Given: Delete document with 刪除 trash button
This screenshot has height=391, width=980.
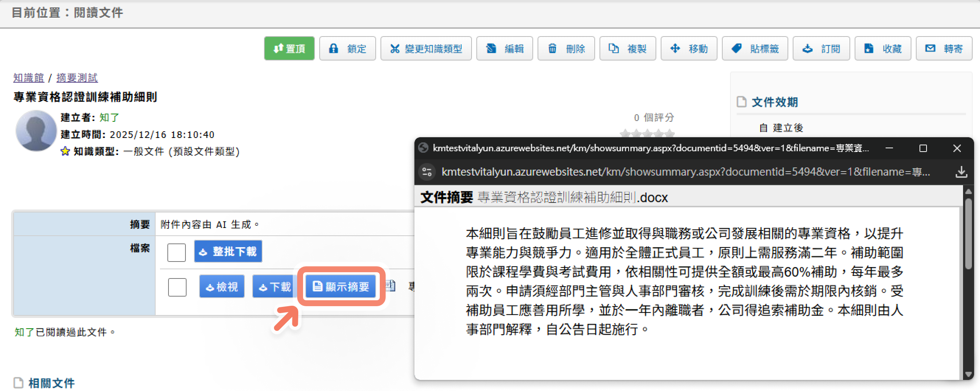Looking at the screenshot, I should point(566,48).
